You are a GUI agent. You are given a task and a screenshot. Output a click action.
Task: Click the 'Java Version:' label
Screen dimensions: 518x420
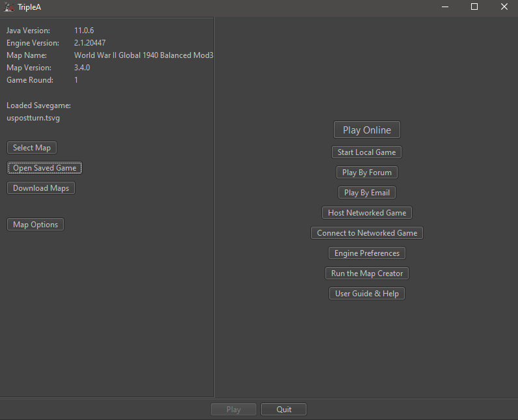point(28,31)
